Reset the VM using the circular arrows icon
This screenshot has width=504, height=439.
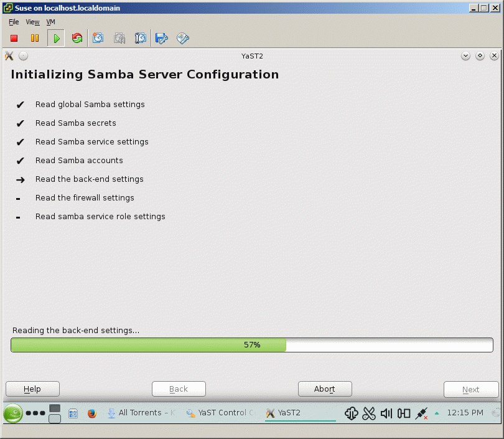tap(77, 38)
